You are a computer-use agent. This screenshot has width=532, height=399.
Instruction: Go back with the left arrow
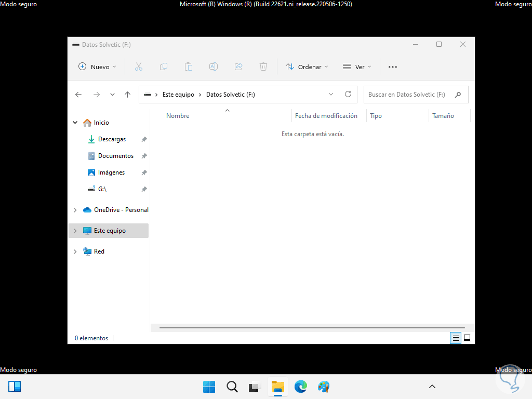(78, 95)
